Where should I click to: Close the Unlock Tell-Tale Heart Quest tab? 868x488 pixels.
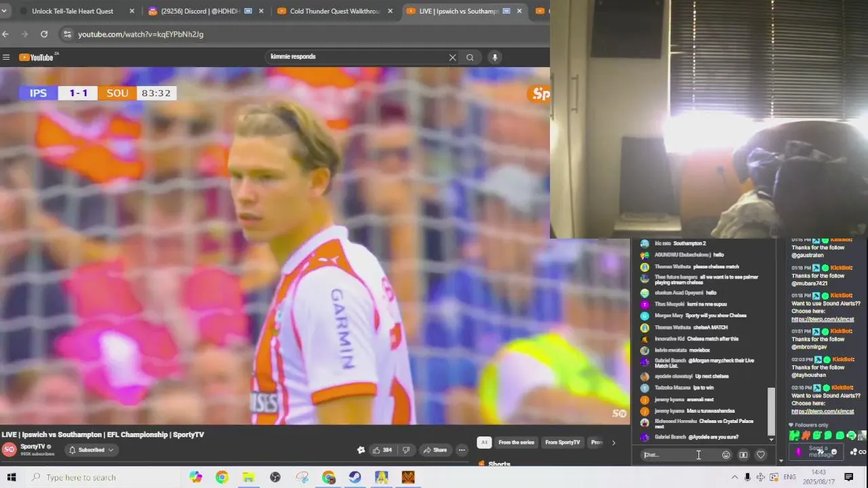pos(132,11)
